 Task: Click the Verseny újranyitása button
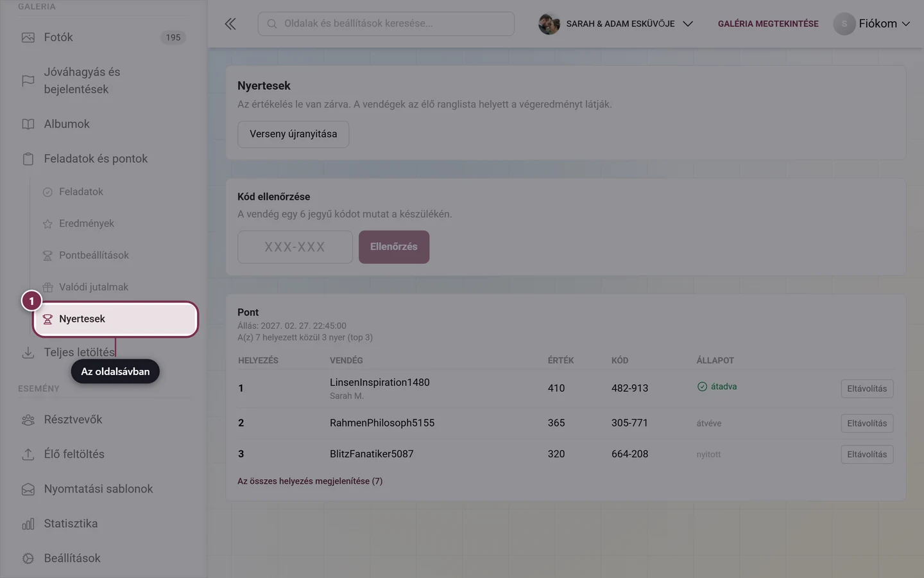(x=293, y=134)
